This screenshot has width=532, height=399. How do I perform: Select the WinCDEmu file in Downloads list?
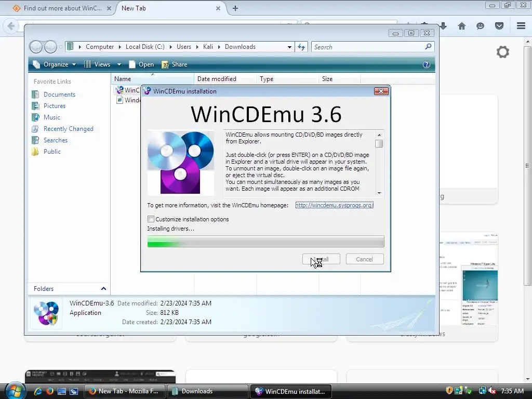click(128, 90)
